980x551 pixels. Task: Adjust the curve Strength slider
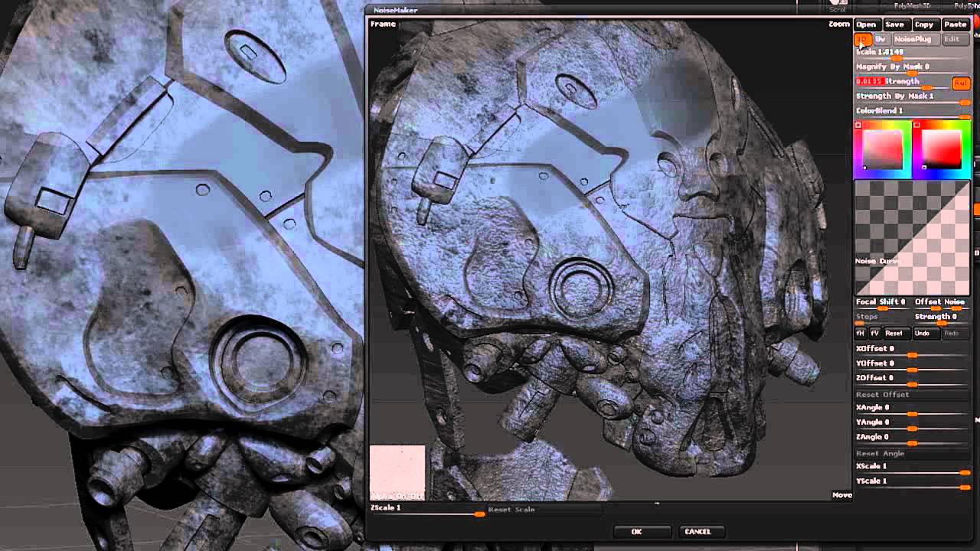point(941,318)
